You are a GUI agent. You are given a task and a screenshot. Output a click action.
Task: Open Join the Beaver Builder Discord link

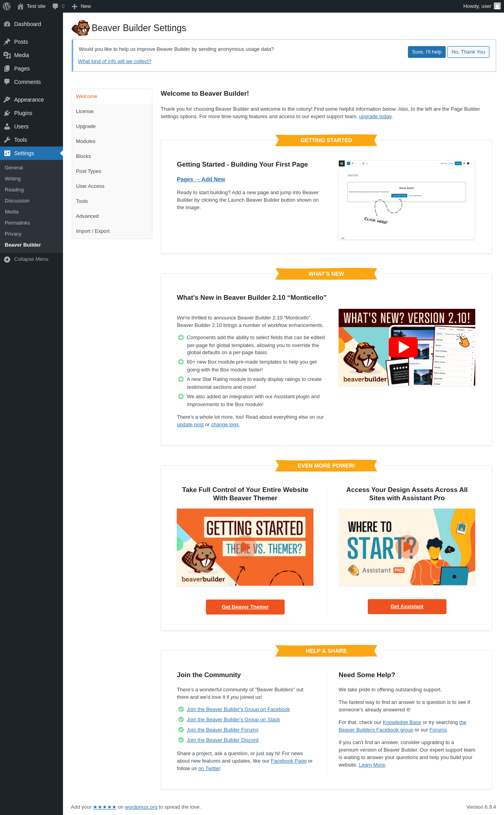222,740
